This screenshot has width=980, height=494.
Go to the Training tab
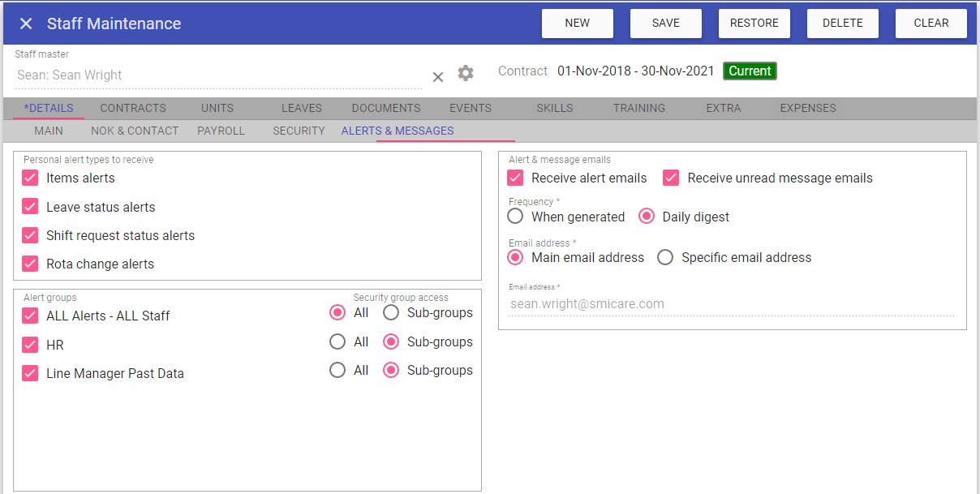point(638,108)
